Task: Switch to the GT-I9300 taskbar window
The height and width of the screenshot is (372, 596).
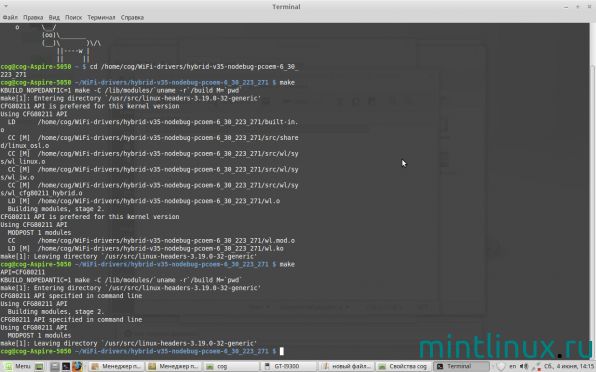Action: pos(288,366)
